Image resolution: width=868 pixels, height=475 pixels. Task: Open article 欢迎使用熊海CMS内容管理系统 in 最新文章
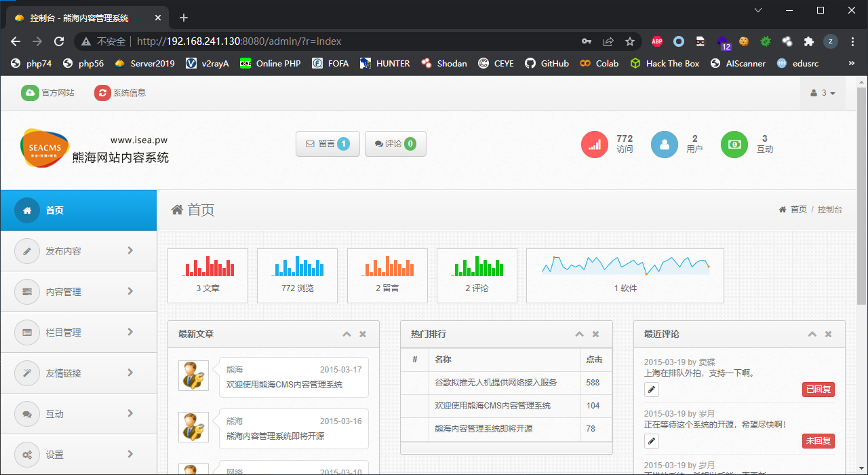(284, 385)
